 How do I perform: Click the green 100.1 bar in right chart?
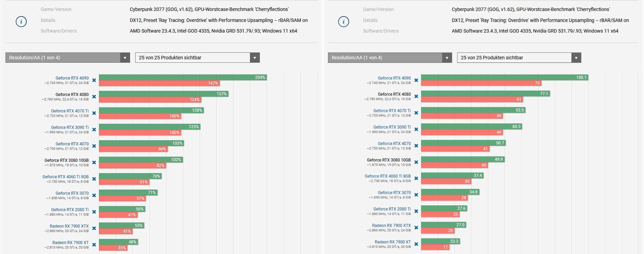505,77
